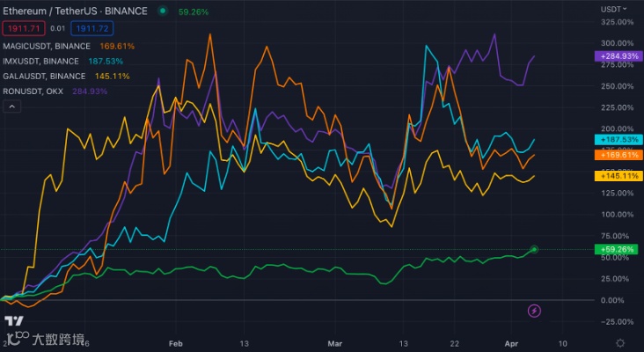Click the 0.01 spread value
This screenshot has height=352, width=644.
point(58,28)
